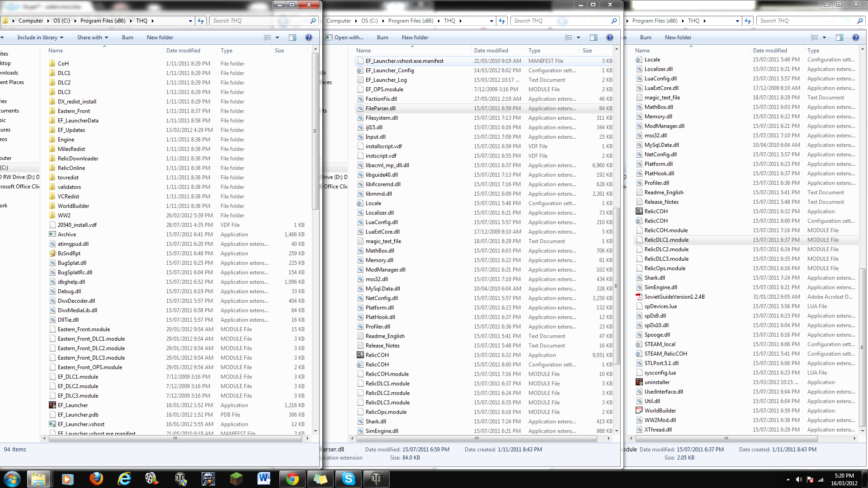The image size is (868, 488).
Task: Select the STEAM_local config icon in right window
Action: click(x=639, y=344)
